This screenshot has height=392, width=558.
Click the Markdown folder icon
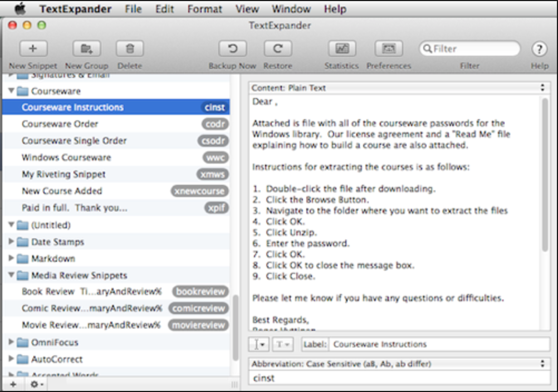pyautogui.click(x=23, y=259)
